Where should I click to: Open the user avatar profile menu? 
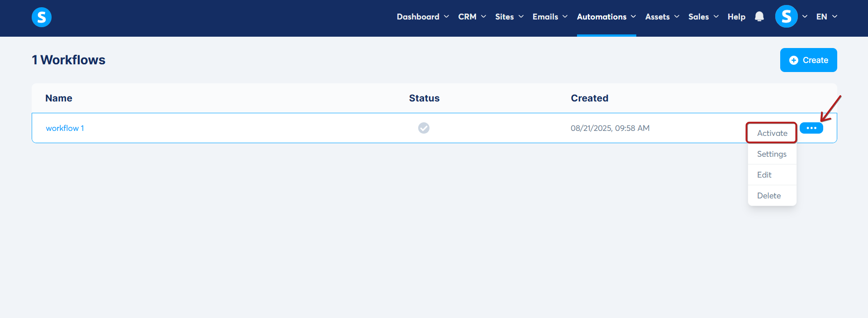tap(787, 17)
